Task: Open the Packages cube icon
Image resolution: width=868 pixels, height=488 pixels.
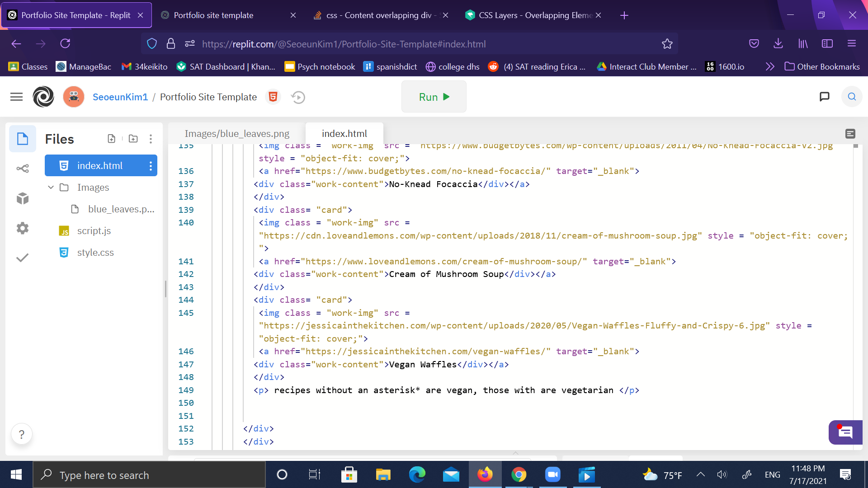Action: click(23, 198)
